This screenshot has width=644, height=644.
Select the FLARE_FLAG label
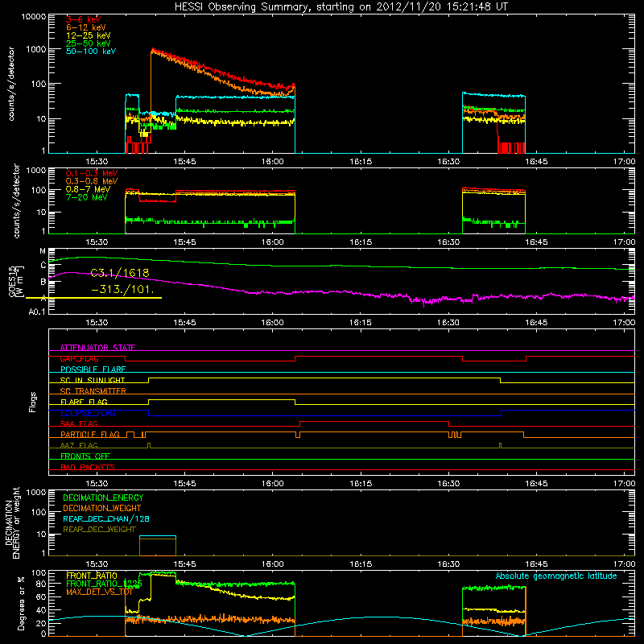[x=84, y=402]
